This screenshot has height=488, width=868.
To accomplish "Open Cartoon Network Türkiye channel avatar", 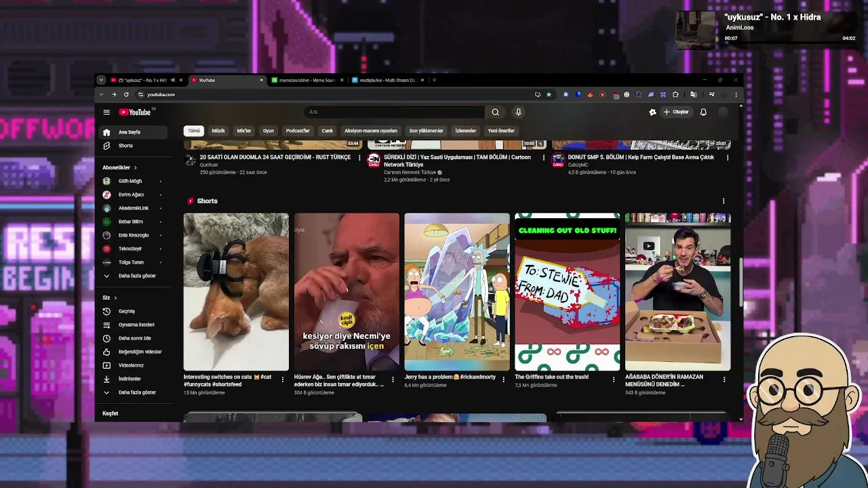I will tap(374, 160).
